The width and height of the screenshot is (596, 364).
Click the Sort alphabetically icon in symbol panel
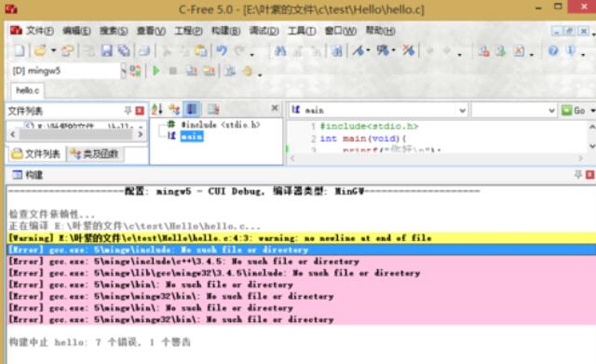tap(157, 110)
